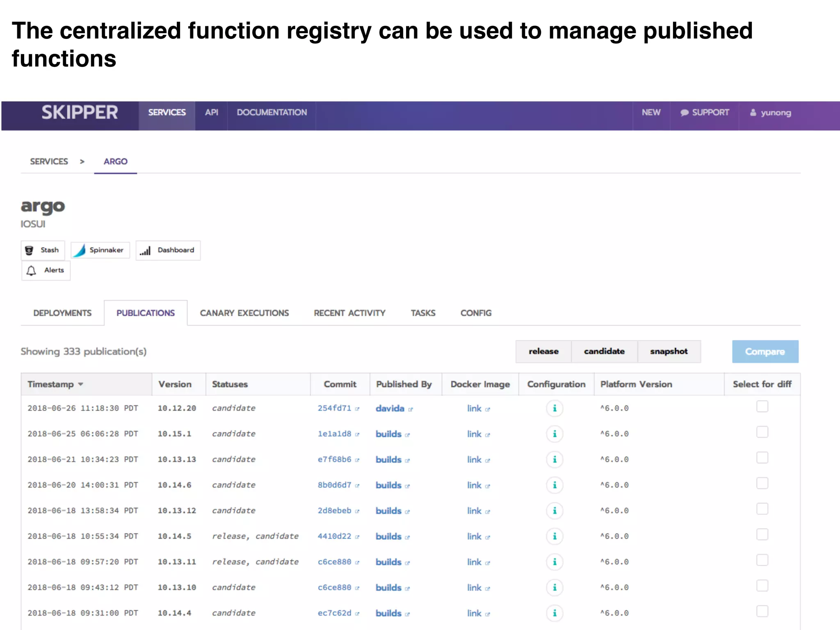
Task: Select version 10.14.6 for diff
Action: [x=762, y=483]
